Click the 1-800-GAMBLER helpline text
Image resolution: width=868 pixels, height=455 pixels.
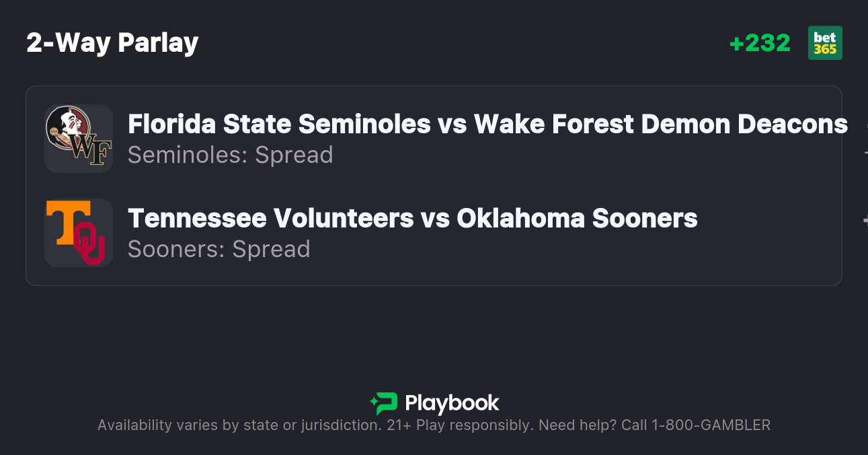(711, 425)
